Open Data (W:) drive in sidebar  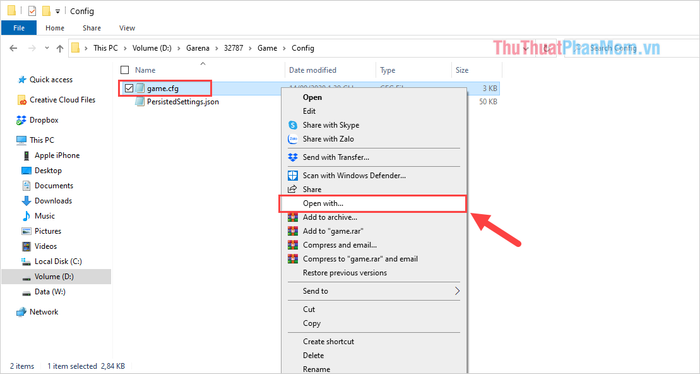click(50, 292)
